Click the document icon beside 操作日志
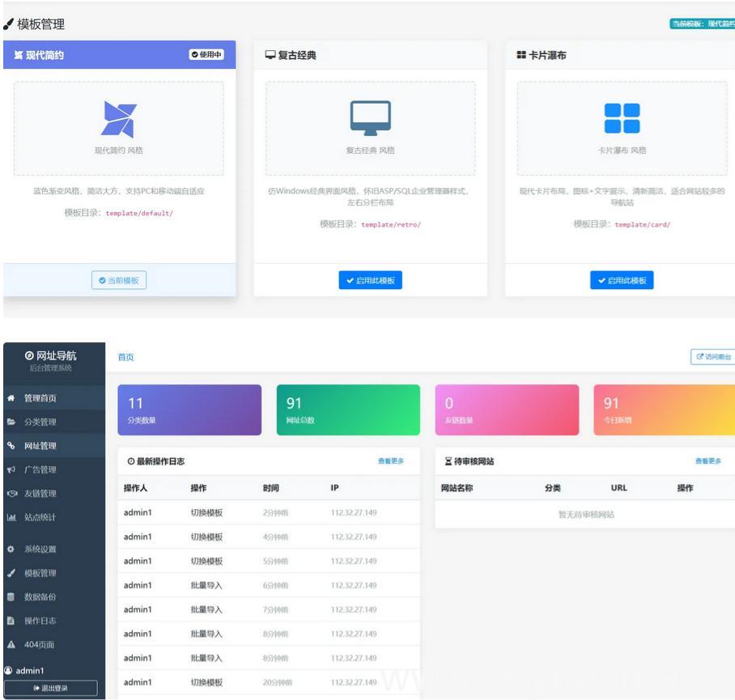 click(x=11, y=621)
